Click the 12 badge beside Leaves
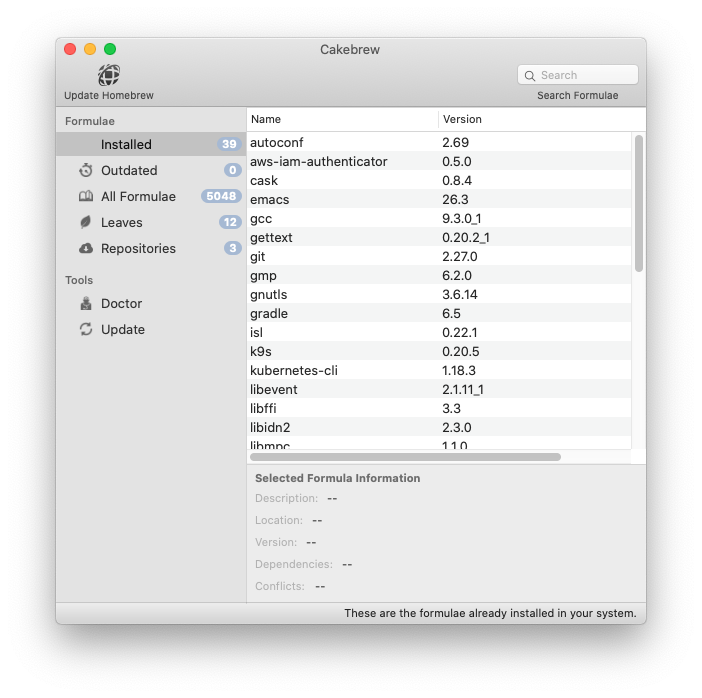 point(230,222)
